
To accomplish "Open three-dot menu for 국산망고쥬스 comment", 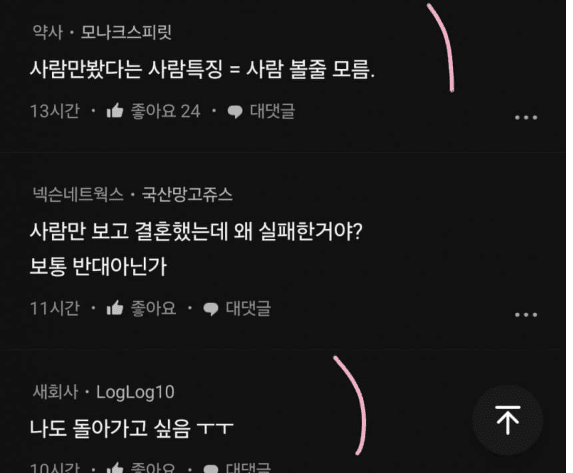I will click(x=526, y=314).
